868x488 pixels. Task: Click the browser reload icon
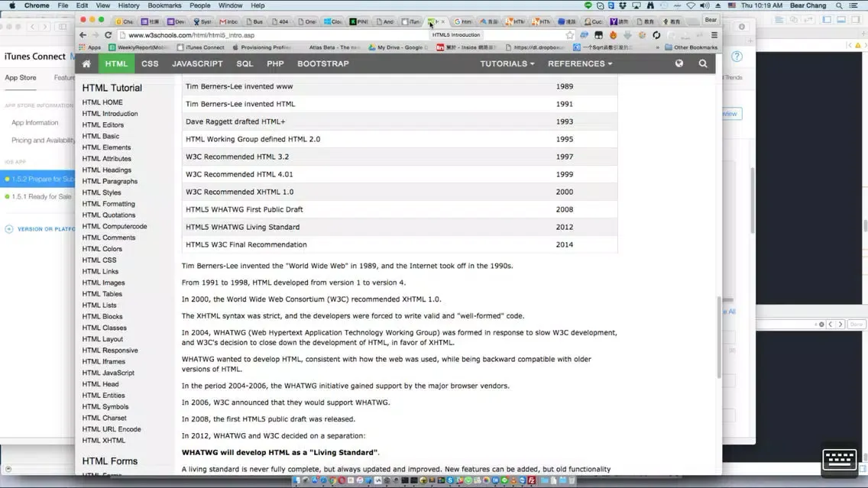pos(108,35)
